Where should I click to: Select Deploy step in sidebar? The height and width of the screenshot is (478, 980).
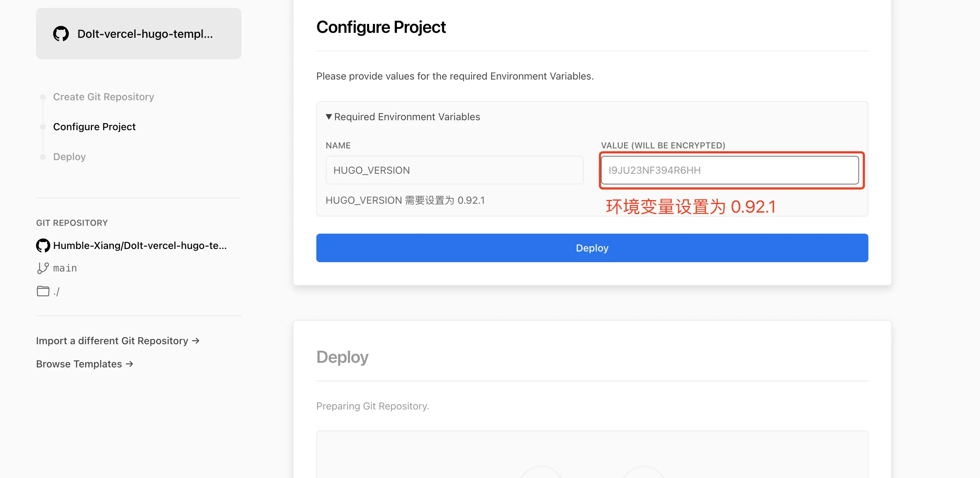pyautogui.click(x=69, y=157)
